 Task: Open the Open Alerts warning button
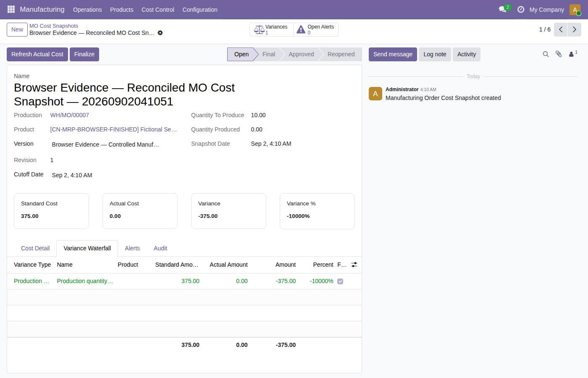316,29
